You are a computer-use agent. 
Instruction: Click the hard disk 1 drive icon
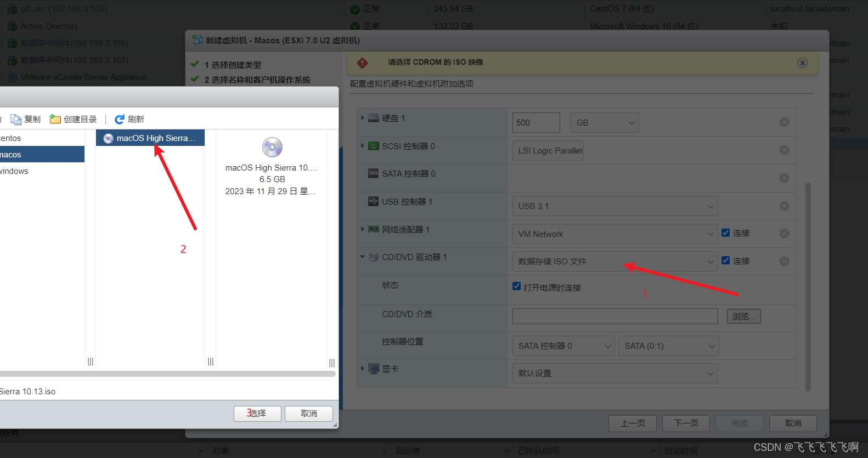(374, 118)
